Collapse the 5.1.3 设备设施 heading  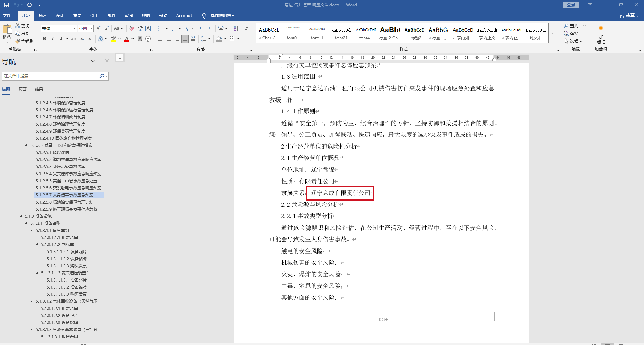(x=21, y=216)
